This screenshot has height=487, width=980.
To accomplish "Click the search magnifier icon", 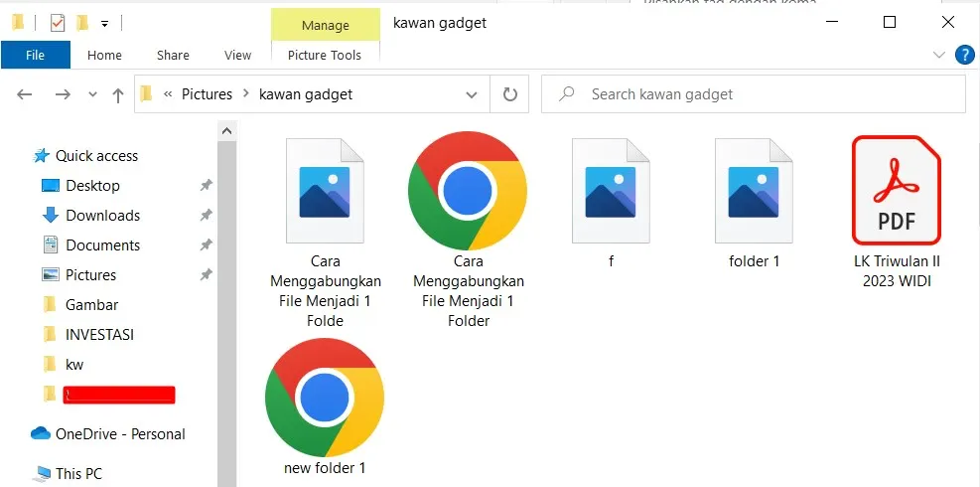I will point(566,94).
